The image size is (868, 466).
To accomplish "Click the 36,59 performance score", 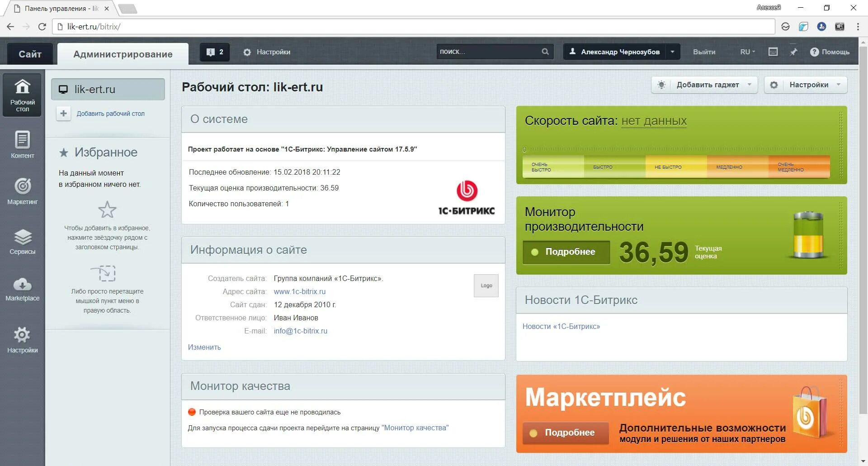I will (x=654, y=252).
